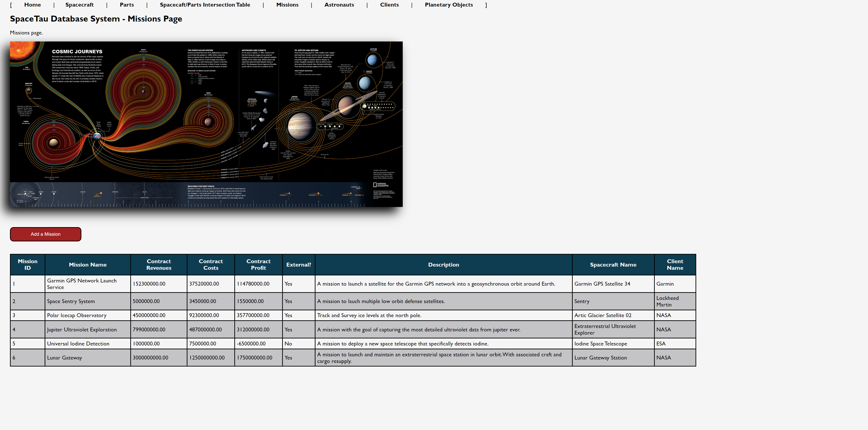Viewport: 868px width, 430px height.
Task: Navigate to the Astronauts page
Action: coord(339,5)
